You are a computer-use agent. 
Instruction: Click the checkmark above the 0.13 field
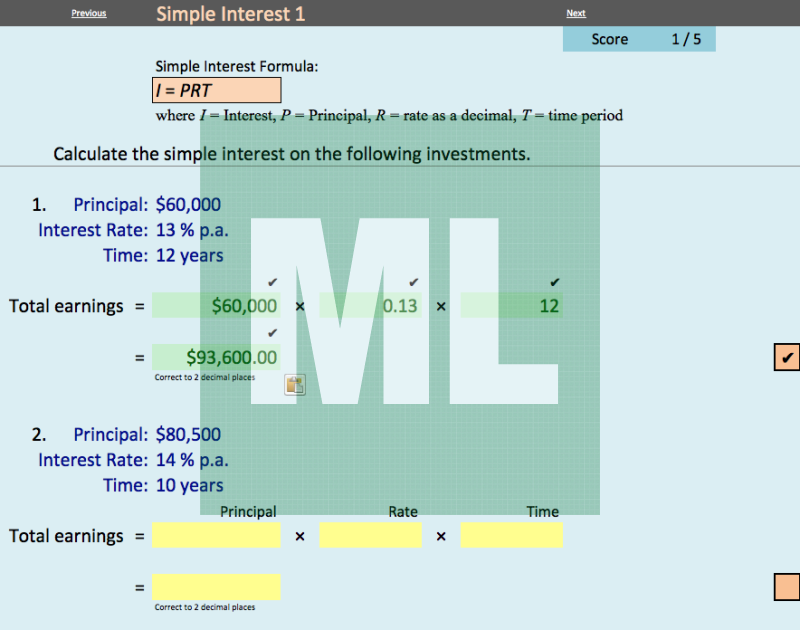point(413,283)
